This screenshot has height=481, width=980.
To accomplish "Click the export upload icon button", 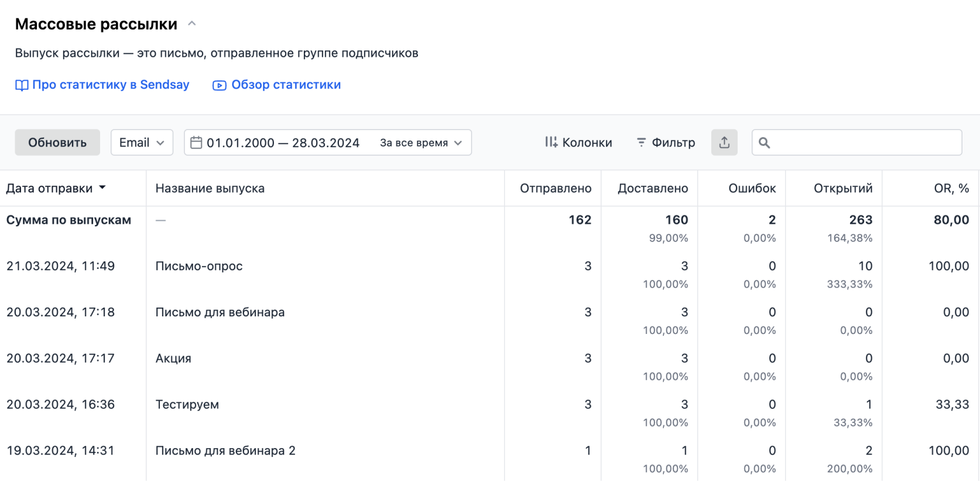I will point(724,142).
